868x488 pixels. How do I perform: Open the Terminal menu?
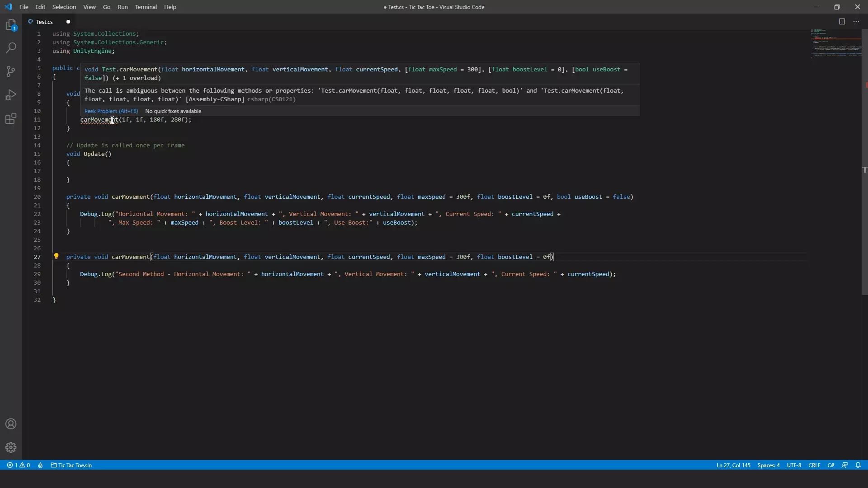[146, 7]
